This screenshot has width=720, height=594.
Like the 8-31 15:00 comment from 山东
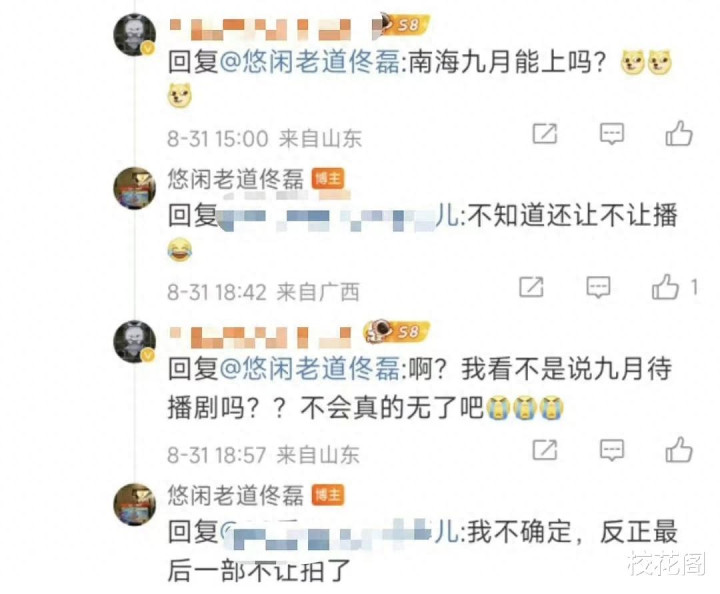point(679,134)
